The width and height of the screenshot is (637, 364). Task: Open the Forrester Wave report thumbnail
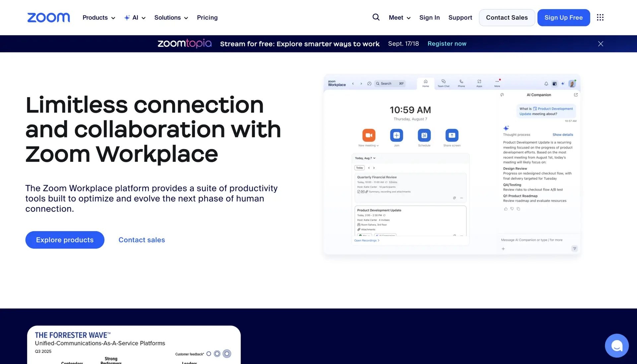click(134, 345)
